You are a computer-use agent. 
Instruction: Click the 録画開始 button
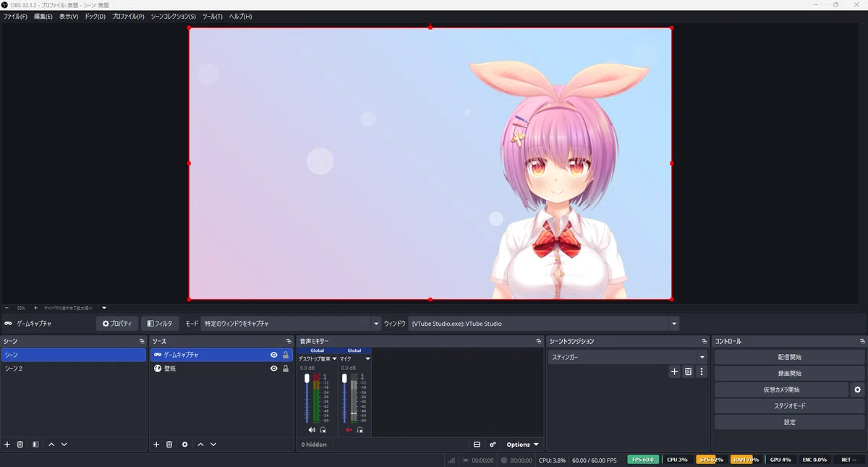[790, 374]
